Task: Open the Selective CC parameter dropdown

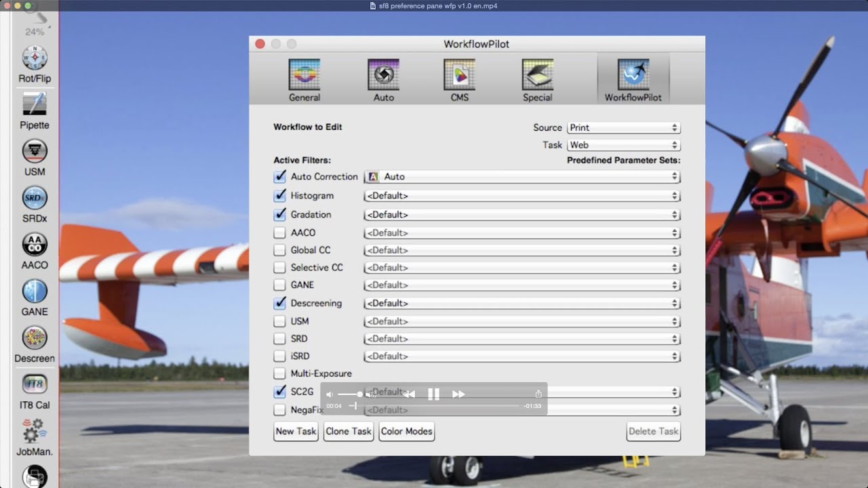Action: (522, 268)
